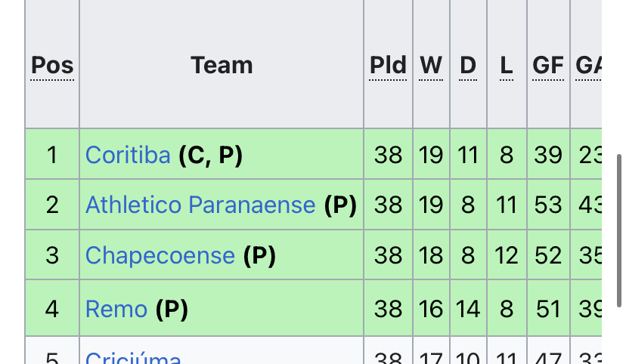Open the Athletico Paranaense team link
The height and width of the screenshot is (364, 626).
[200, 205]
